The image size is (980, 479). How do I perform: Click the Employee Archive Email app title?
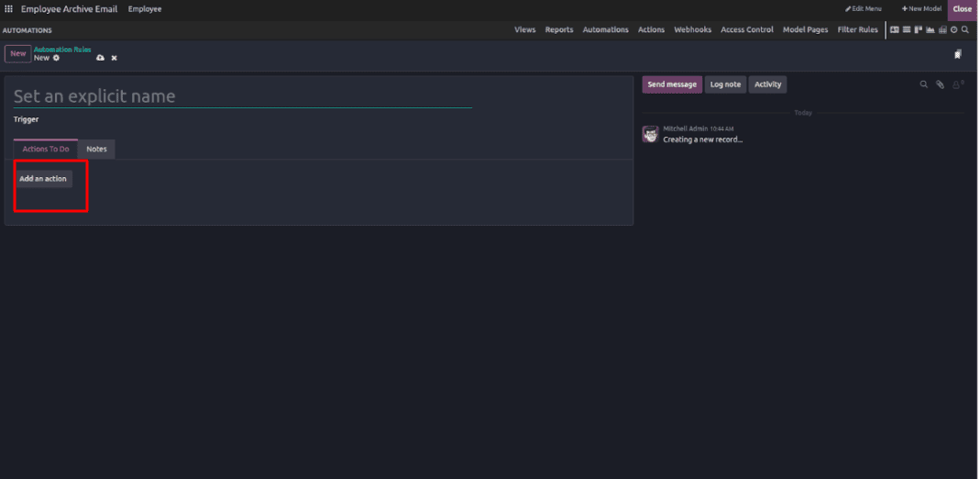tap(70, 9)
